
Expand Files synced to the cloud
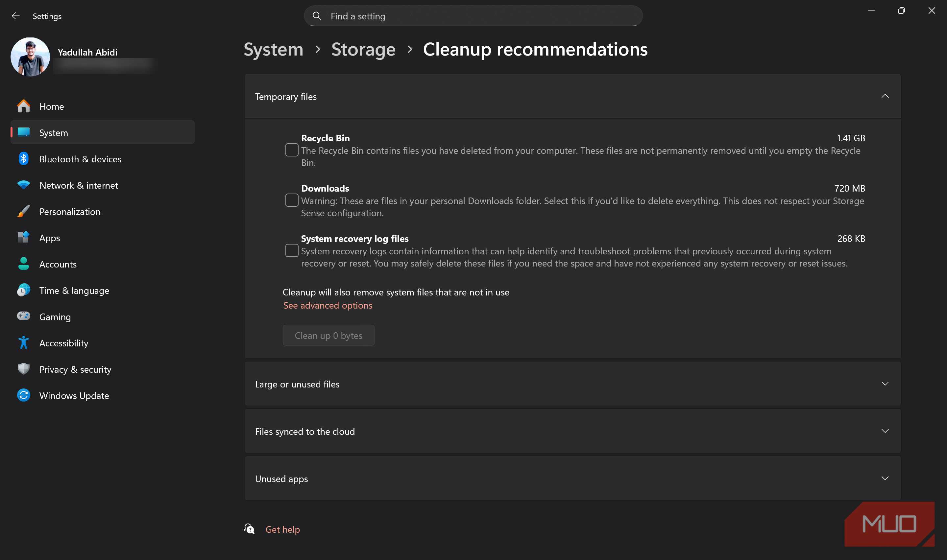coord(572,431)
